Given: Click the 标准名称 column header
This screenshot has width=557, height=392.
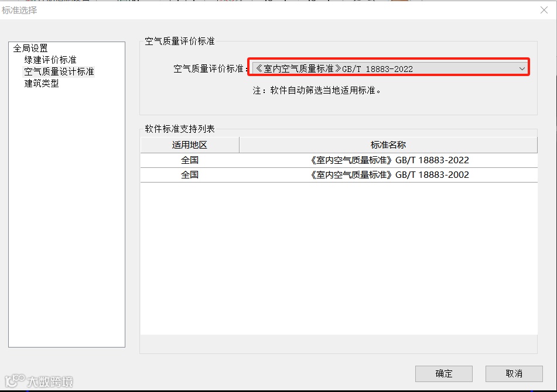Looking at the screenshot, I should click(x=388, y=145).
